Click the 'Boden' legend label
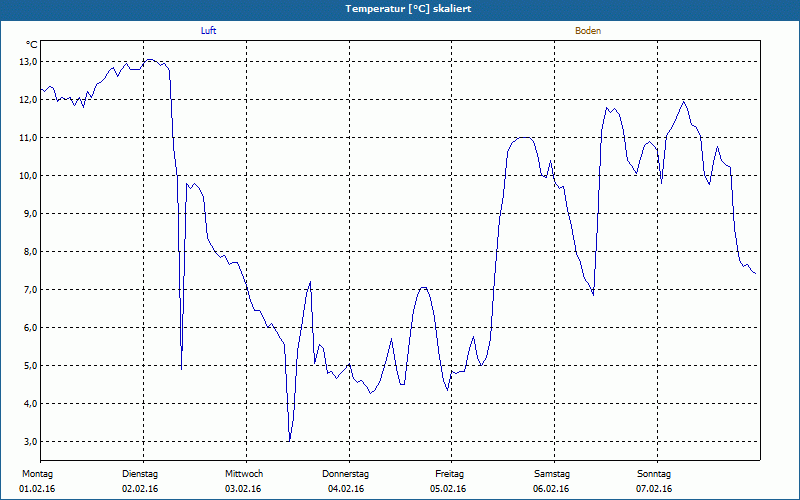The image size is (800, 500). 588,31
